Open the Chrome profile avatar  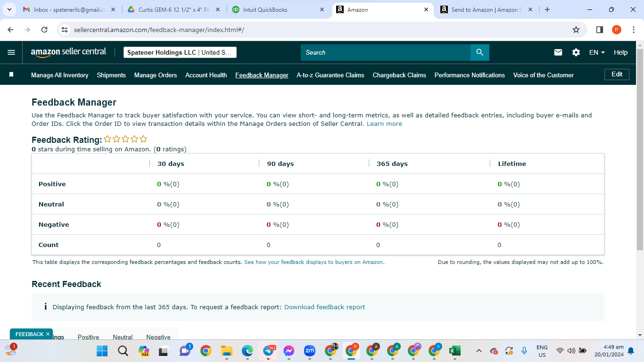click(x=617, y=30)
